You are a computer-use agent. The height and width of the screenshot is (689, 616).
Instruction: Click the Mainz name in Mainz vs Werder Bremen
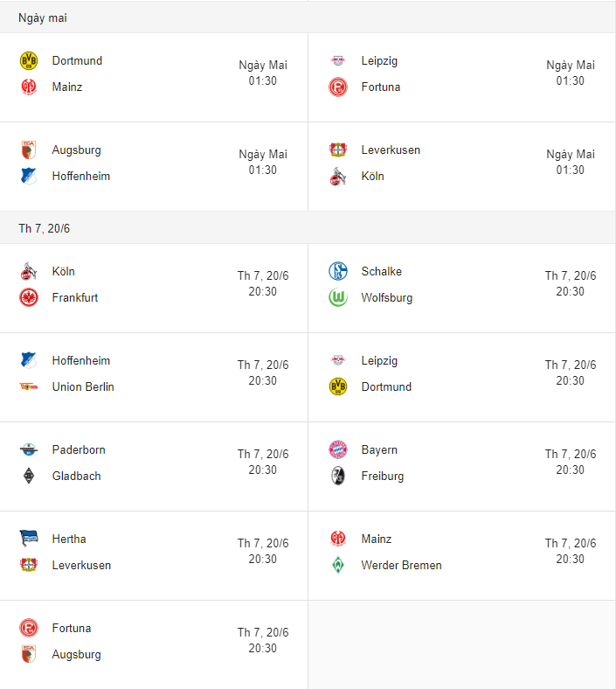[377, 539]
